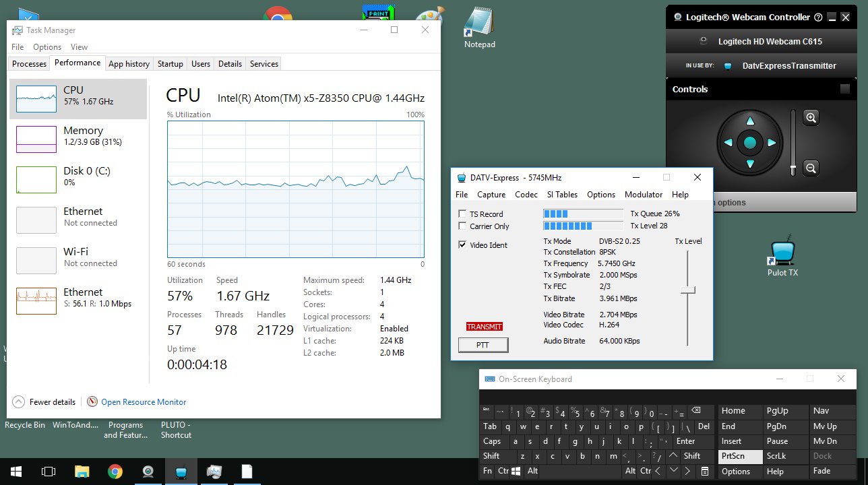868x485 pixels.
Task: Switch to the Details tab
Action: (x=230, y=64)
